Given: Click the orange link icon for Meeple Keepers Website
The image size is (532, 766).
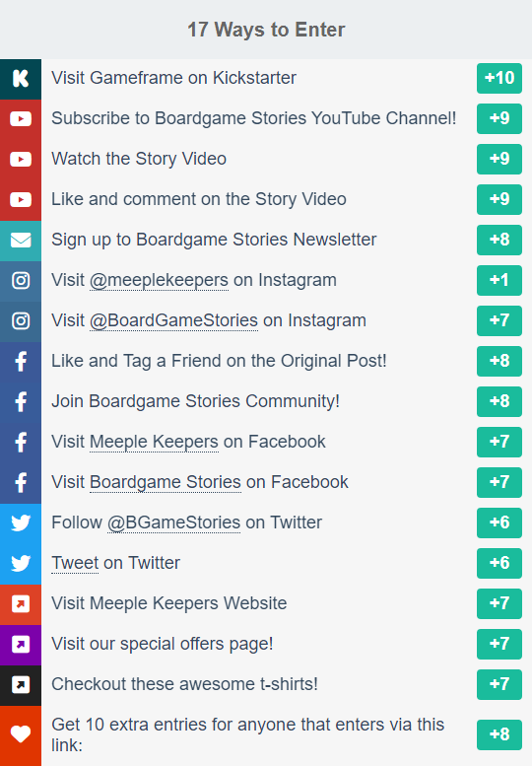Looking at the screenshot, I should click(x=21, y=603).
